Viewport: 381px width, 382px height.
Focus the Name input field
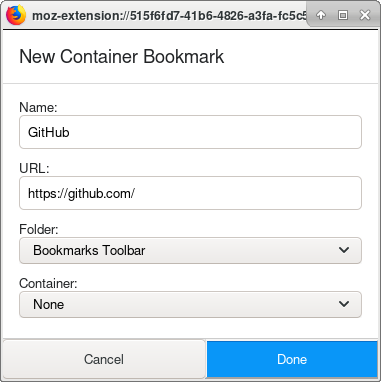point(190,132)
